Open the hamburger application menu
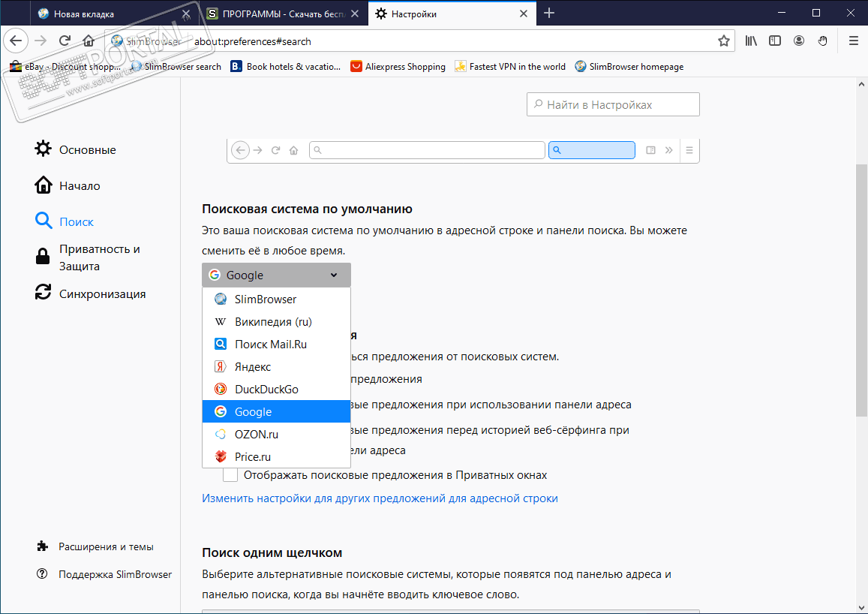The width and height of the screenshot is (868, 614). (854, 41)
